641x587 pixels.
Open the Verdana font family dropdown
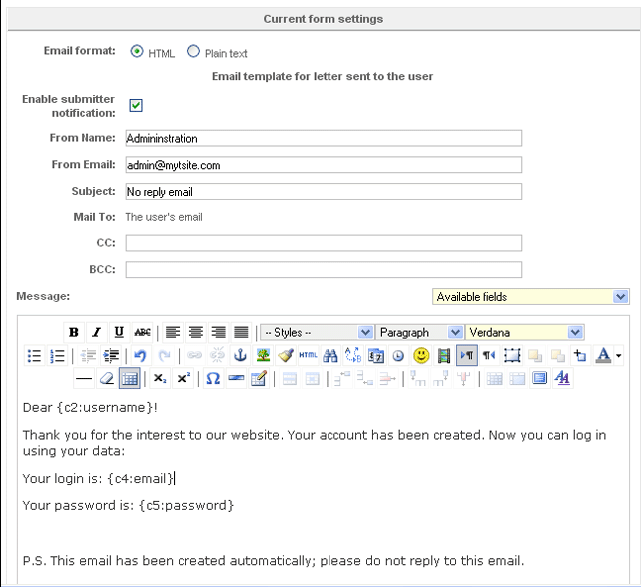(524, 332)
